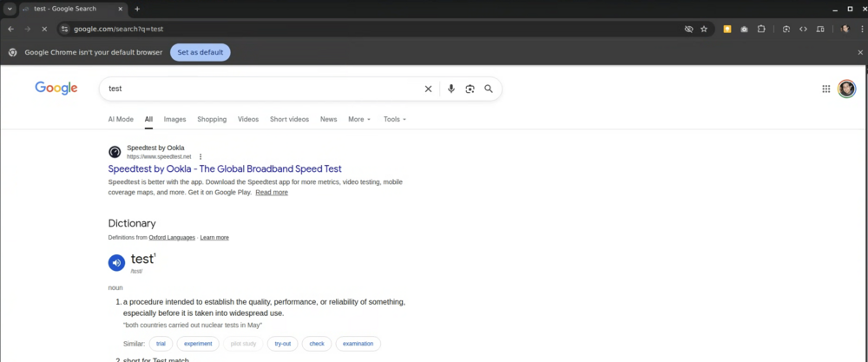Screen dimensions: 868x362
Task: Select the experiment synonym chip
Action: pyautogui.click(x=198, y=344)
